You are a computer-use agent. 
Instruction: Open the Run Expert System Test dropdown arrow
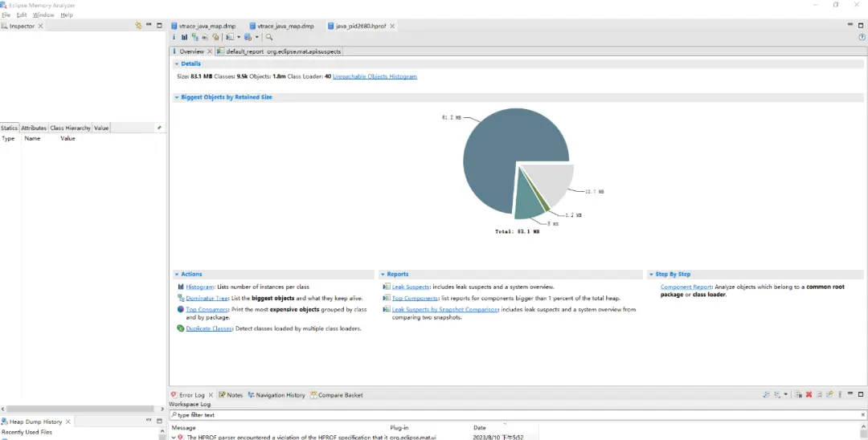(239, 37)
